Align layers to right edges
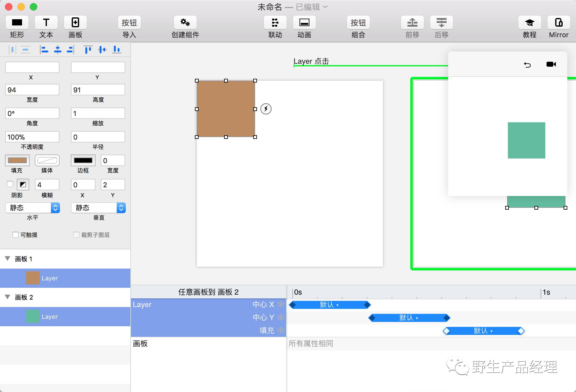This screenshot has width=576, height=392. pyautogui.click(x=71, y=49)
